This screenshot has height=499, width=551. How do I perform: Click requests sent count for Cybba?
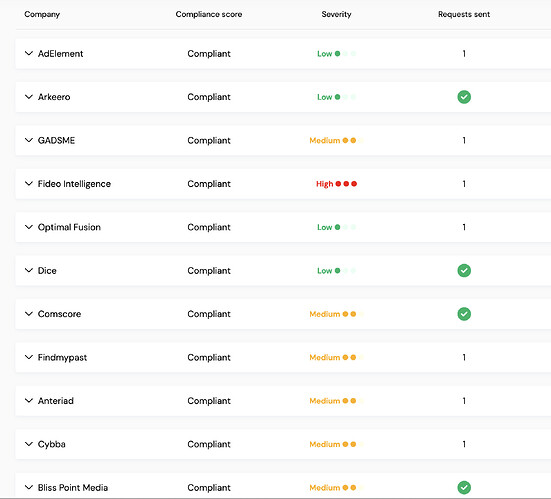464,444
